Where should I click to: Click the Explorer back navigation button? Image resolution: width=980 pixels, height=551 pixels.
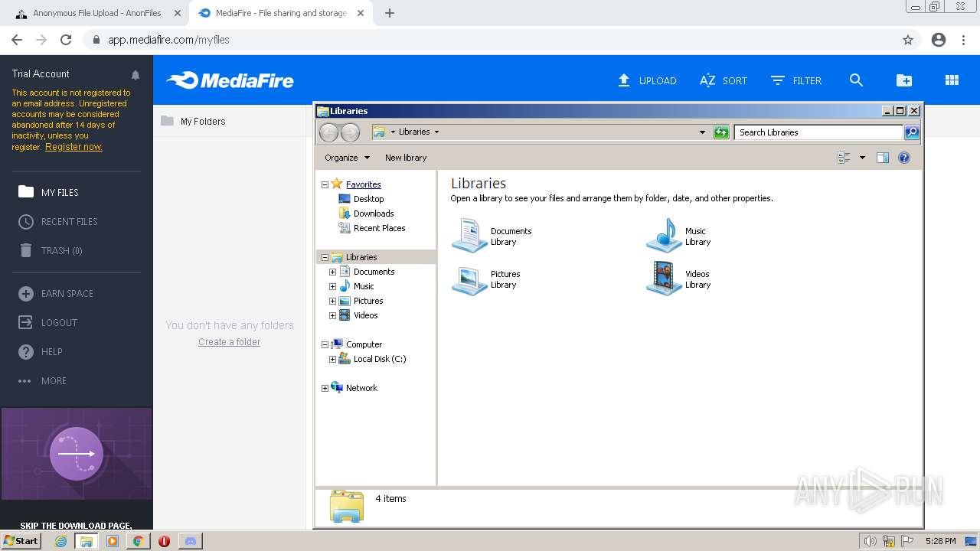(x=328, y=132)
